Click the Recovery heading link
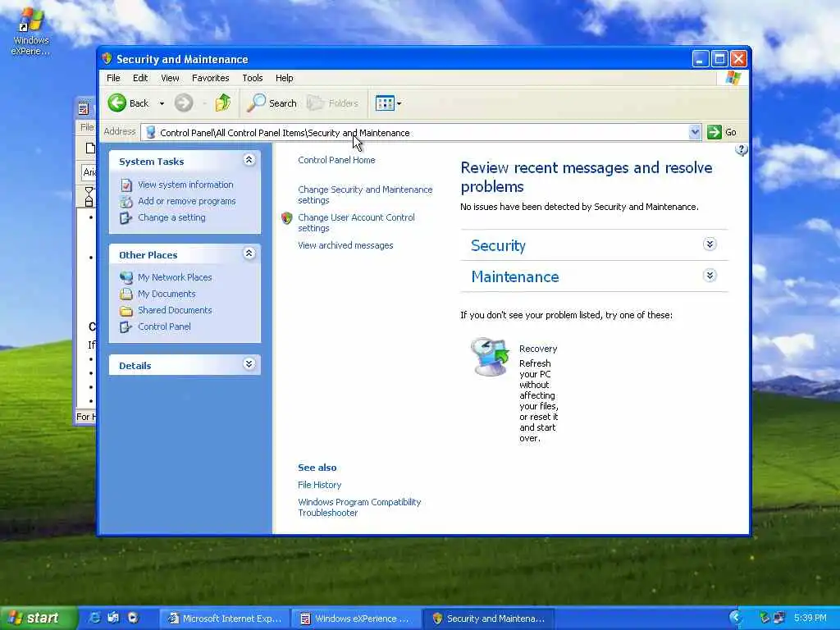840x630 pixels. coord(538,349)
